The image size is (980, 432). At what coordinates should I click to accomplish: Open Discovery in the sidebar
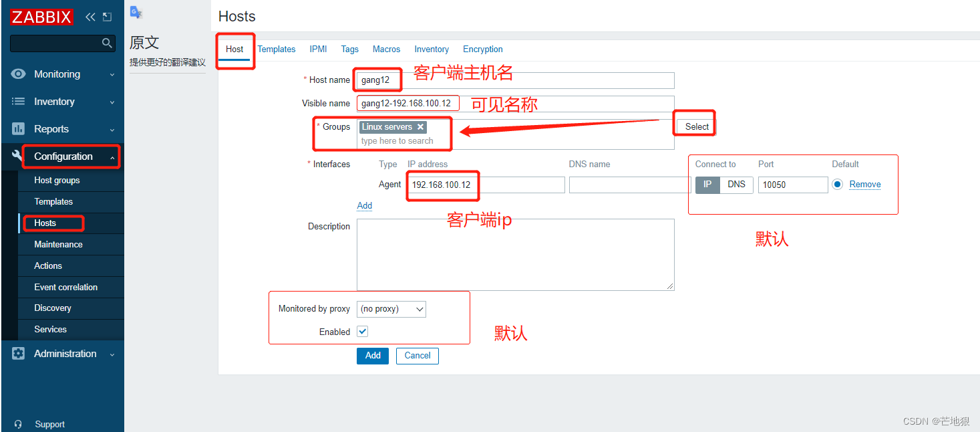click(x=71, y=308)
